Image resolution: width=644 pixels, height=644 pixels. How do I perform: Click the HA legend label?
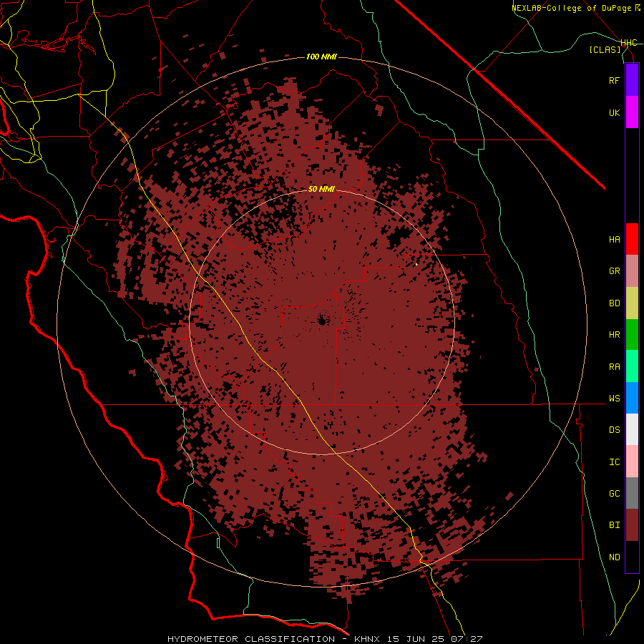pyautogui.click(x=614, y=240)
